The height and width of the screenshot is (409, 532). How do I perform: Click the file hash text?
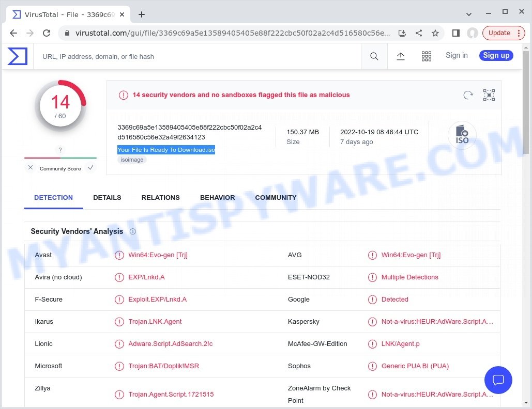point(190,132)
